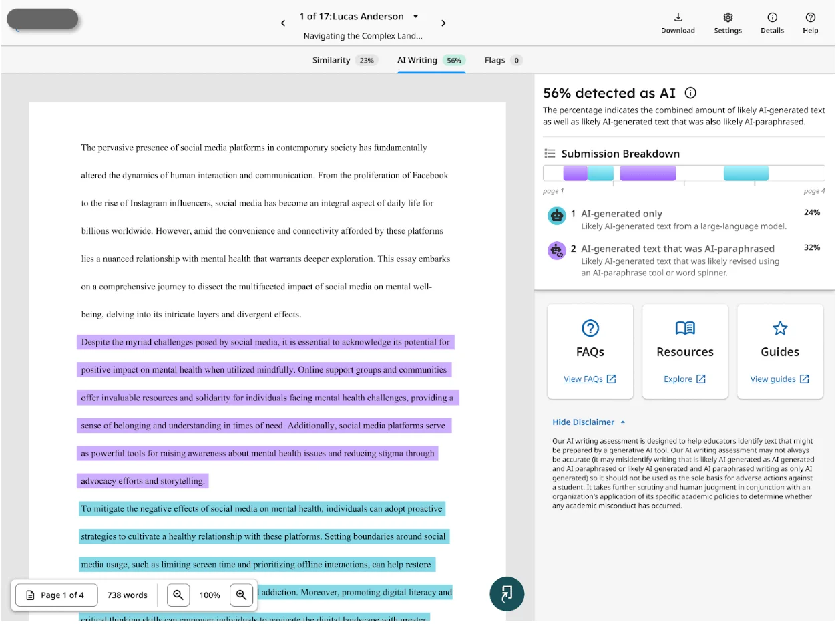Viewport: 840px width, 624px height.
Task: Click the Download icon
Action: click(x=678, y=17)
